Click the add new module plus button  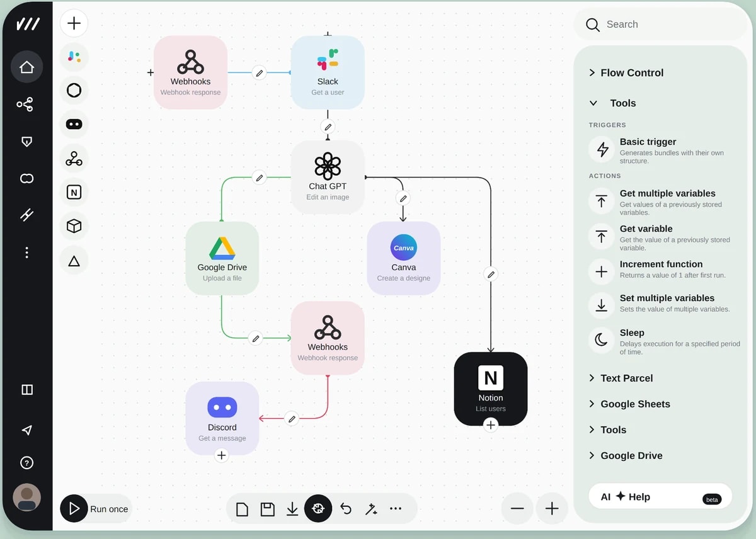pos(74,23)
